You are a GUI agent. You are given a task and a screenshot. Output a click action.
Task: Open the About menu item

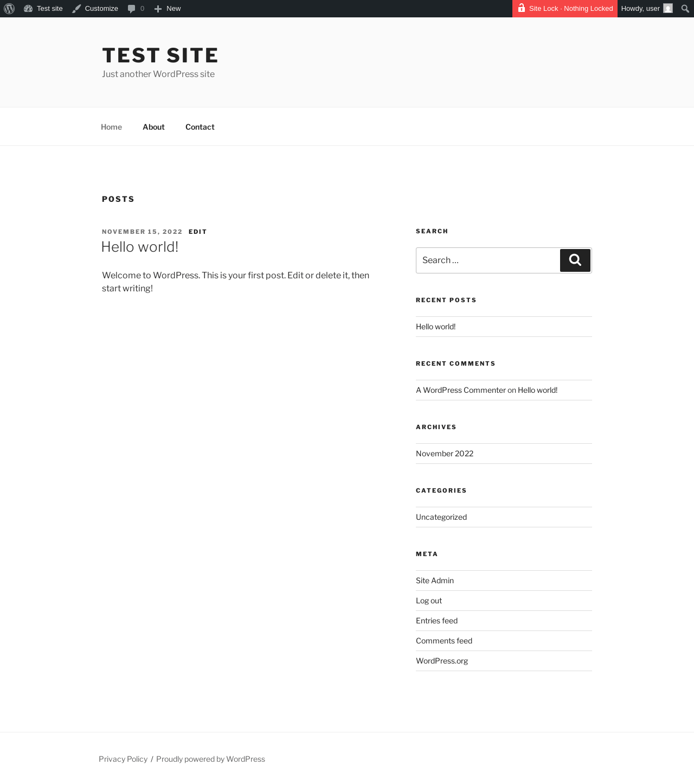tap(153, 127)
